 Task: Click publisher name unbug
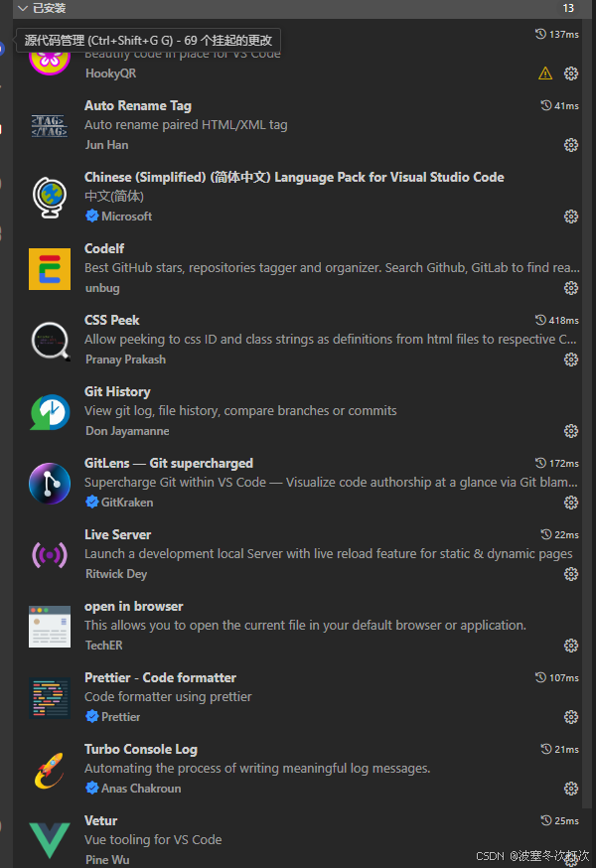pyautogui.click(x=102, y=288)
